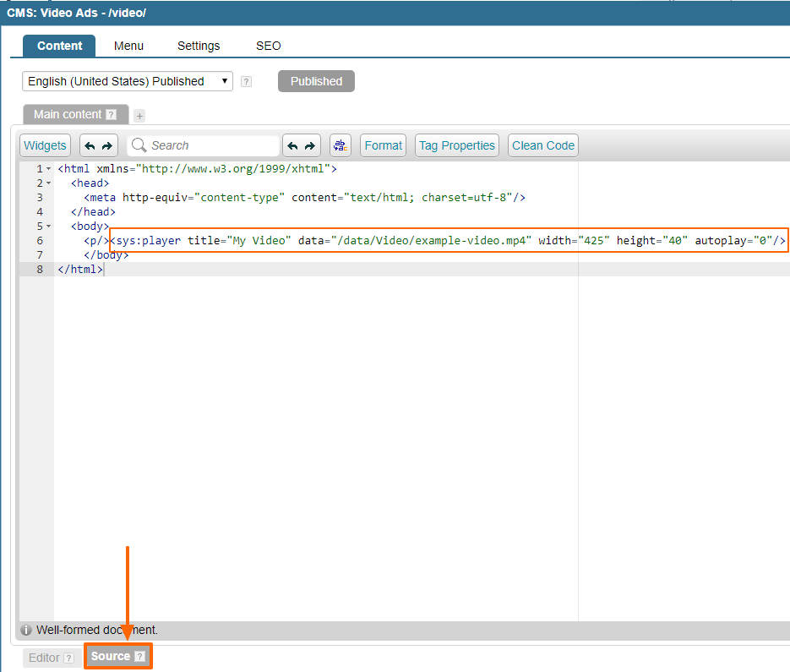This screenshot has width=790, height=672.
Task: Collapse the html tag on line 1
Action: [x=49, y=169]
